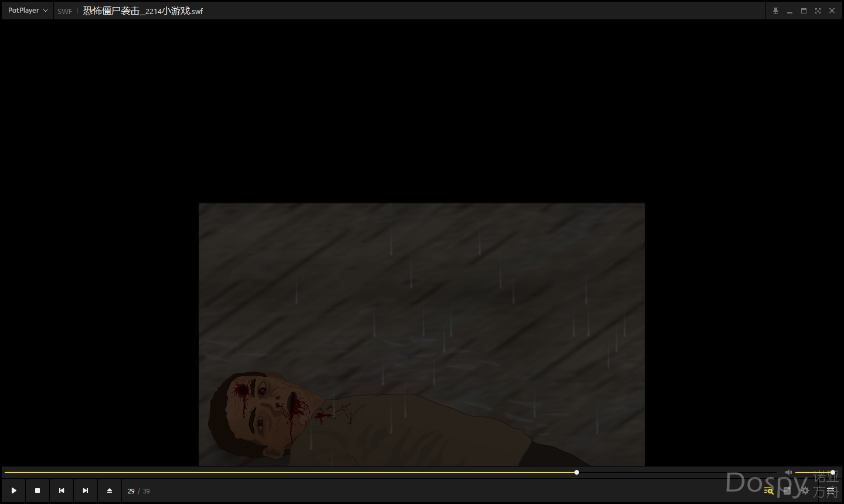Image resolution: width=844 pixels, height=504 pixels.
Task: Switch the player to fullscreen mode
Action: (818, 11)
